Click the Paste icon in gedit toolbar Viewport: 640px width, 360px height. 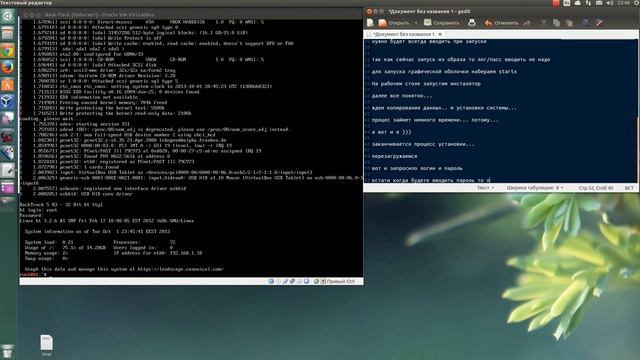[569, 23]
